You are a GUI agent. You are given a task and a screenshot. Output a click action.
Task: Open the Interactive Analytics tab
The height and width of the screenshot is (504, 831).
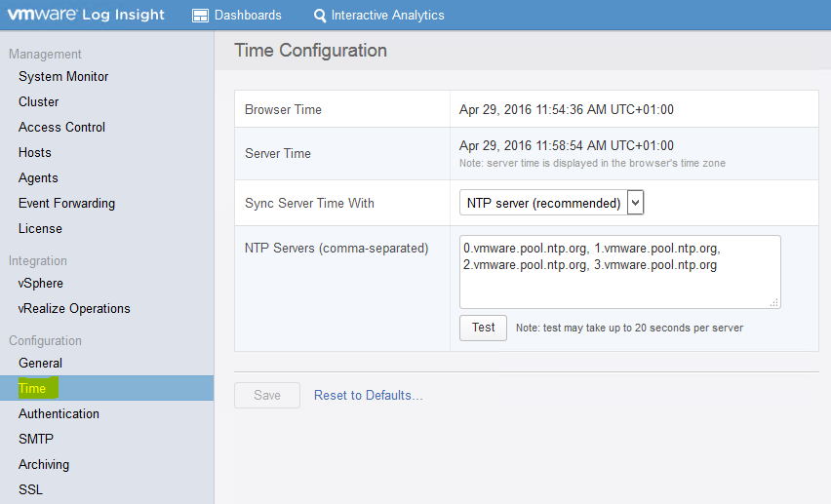tap(379, 16)
